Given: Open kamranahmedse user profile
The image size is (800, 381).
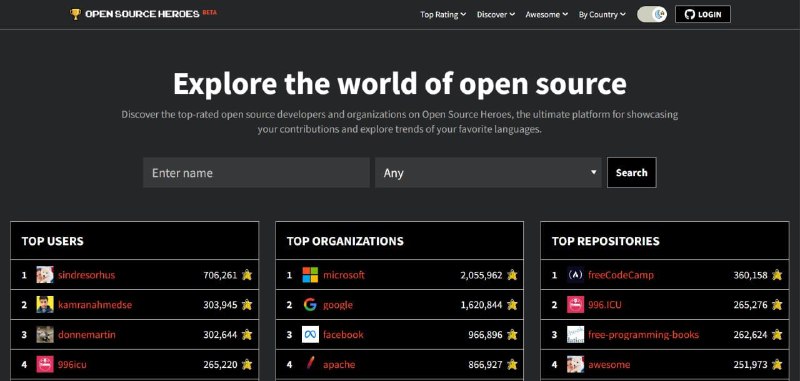Looking at the screenshot, I should pos(95,305).
